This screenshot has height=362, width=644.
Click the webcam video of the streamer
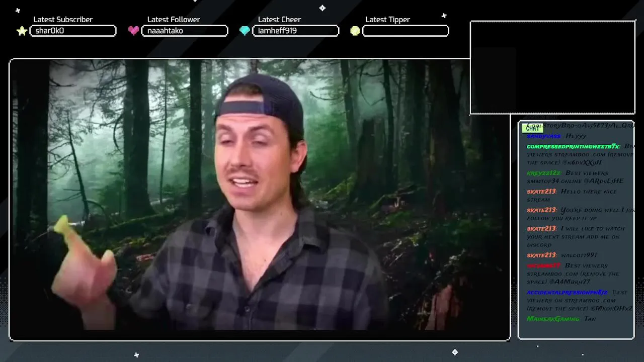pos(260,200)
